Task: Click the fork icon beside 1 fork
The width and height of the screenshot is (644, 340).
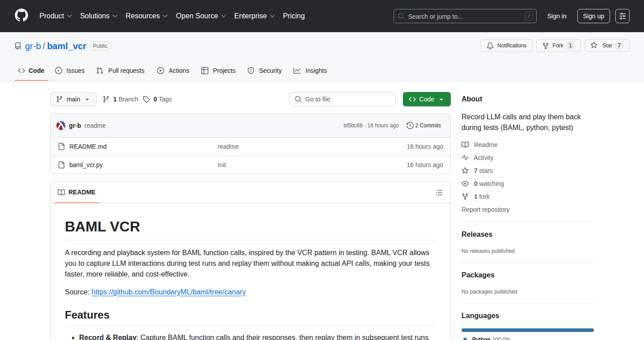Action: pos(465,197)
